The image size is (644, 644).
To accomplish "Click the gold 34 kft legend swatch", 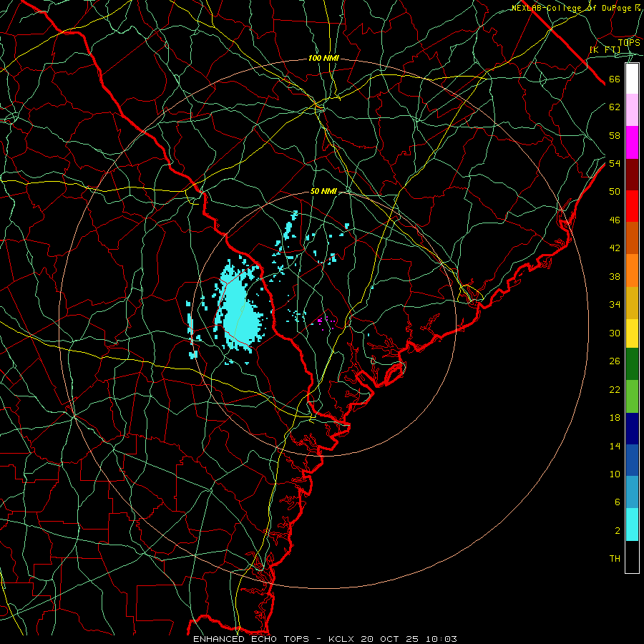I will pyautogui.click(x=632, y=303).
